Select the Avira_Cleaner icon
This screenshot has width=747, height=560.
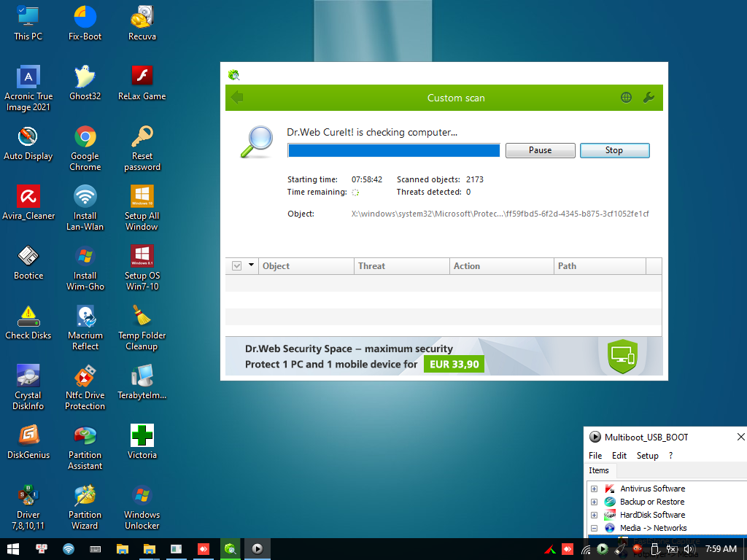click(28, 203)
